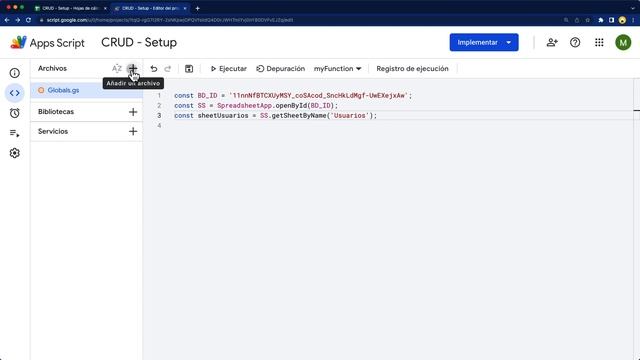Start Depuración debugging
This screenshot has width=640, height=360.
(x=281, y=69)
